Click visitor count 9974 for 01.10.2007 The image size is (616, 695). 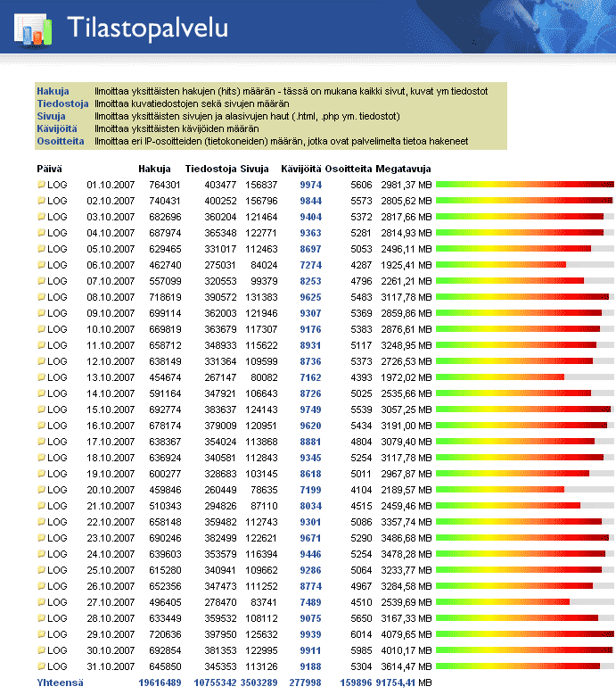pos(311,185)
